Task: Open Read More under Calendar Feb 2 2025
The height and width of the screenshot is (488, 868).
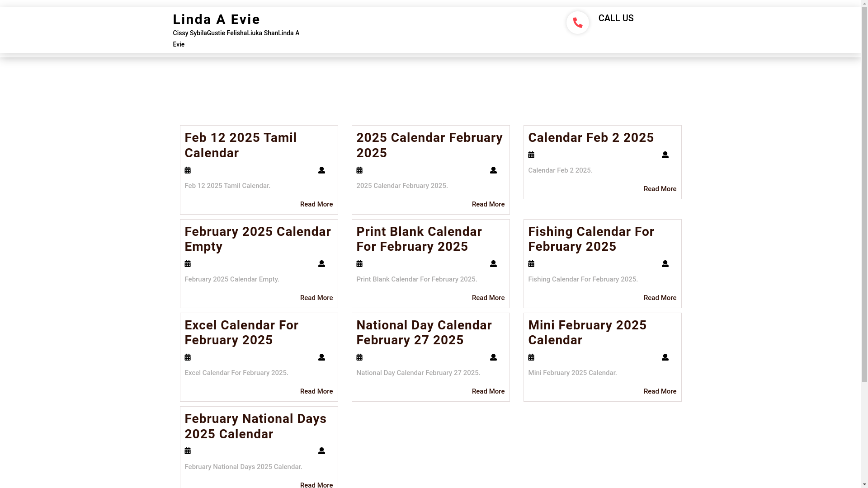Action: 660,189
